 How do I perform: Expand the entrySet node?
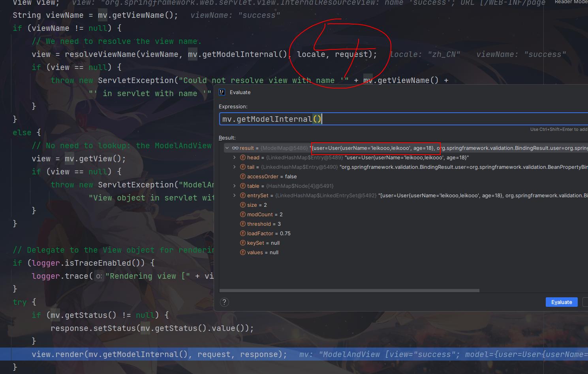click(x=235, y=196)
